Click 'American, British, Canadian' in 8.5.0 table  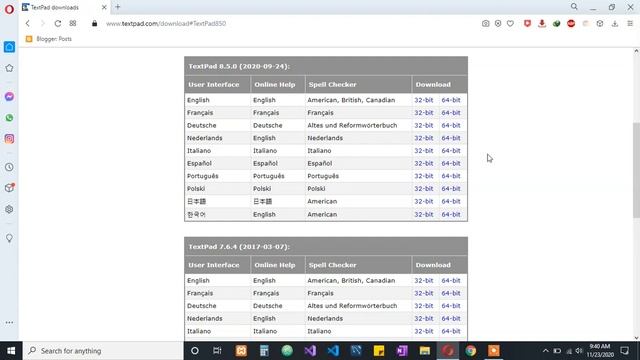(351, 100)
